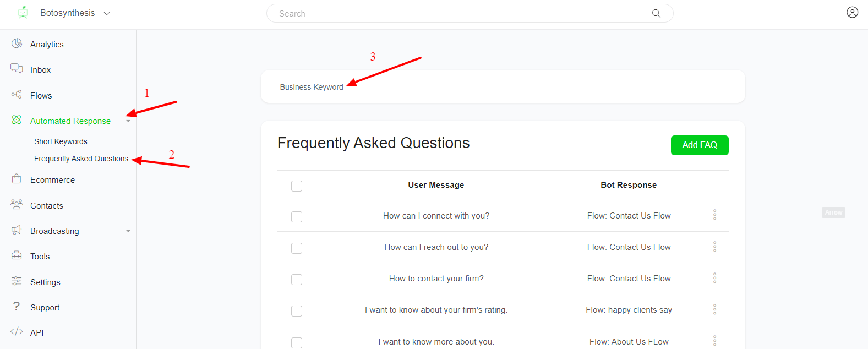Click the Tools toolbox icon
This screenshot has width=868, height=349.
[17, 255]
